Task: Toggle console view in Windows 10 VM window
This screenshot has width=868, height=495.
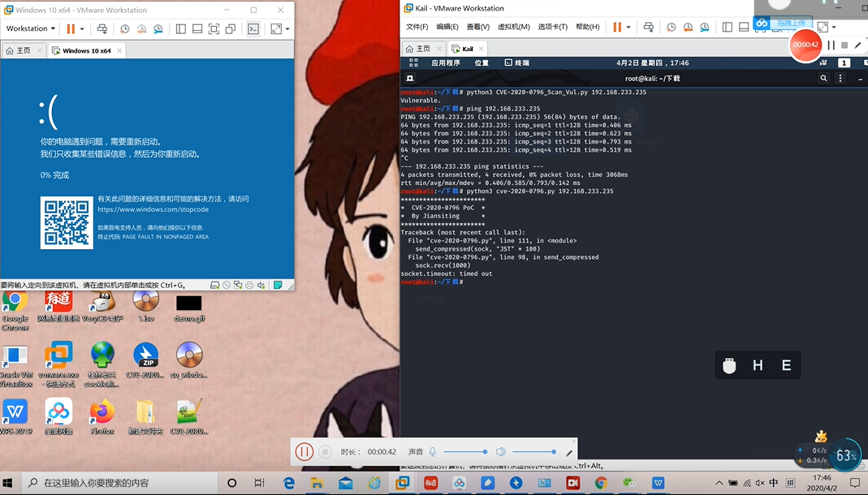Action: pyautogui.click(x=253, y=28)
